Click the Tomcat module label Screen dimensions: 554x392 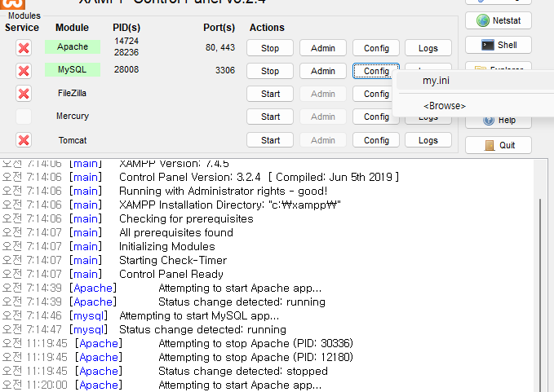click(73, 140)
